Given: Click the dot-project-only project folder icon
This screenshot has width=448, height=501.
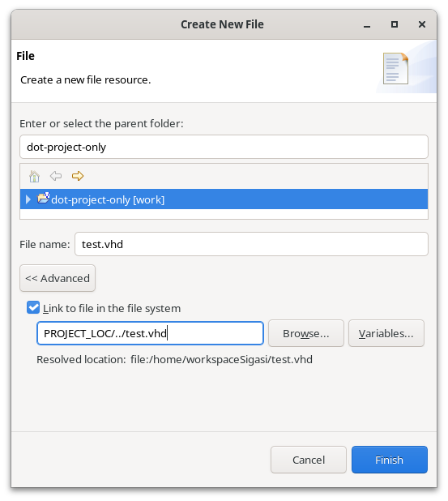Looking at the screenshot, I should pos(43,199).
